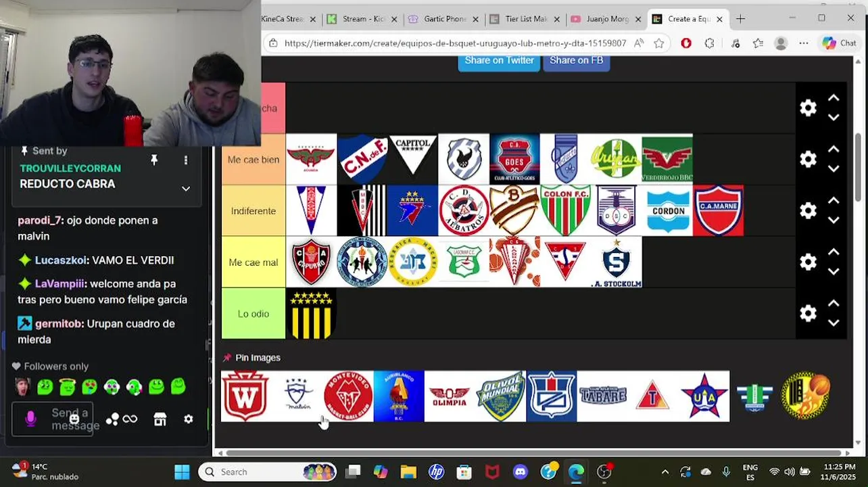Select the Capitol team logo
Screen dimensions: 868x487
(x=413, y=160)
